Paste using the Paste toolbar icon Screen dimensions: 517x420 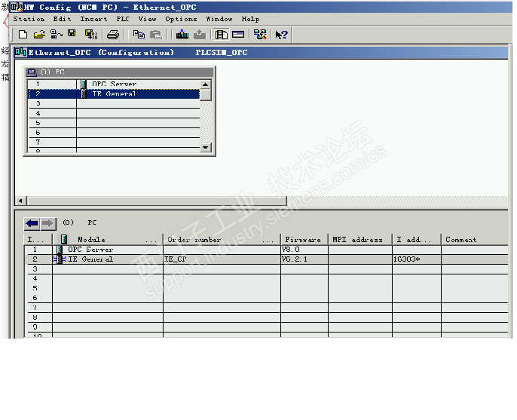[x=155, y=35]
